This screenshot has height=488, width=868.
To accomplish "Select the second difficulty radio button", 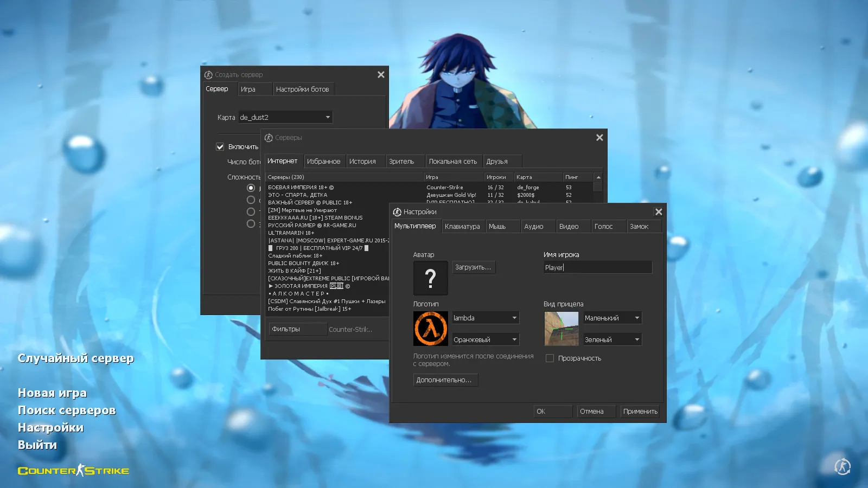I will pos(251,200).
